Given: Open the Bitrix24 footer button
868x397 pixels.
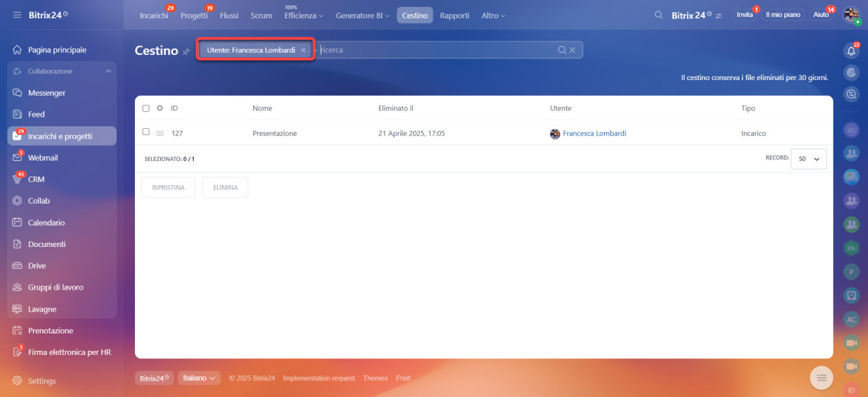Looking at the screenshot, I should pyautogui.click(x=154, y=378).
